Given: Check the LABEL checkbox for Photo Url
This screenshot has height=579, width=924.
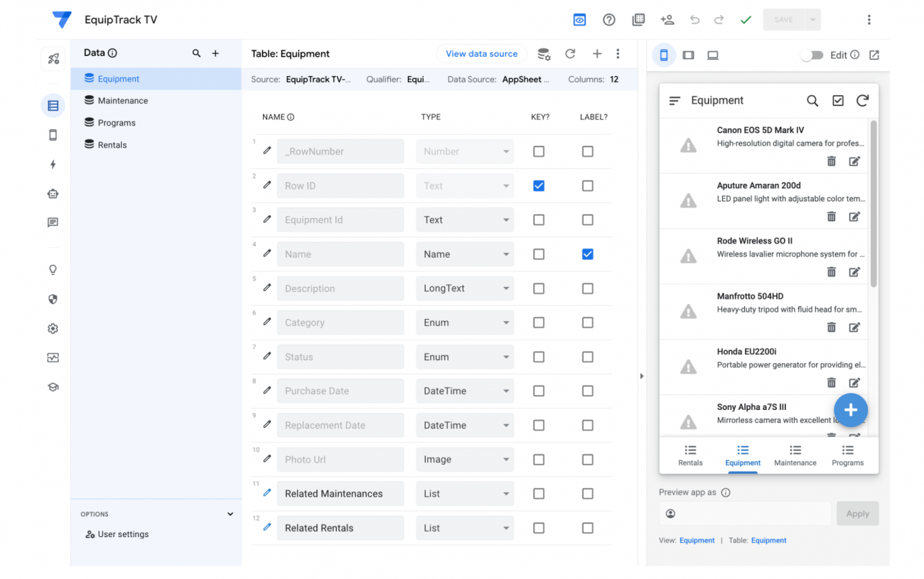Looking at the screenshot, I should pyautogui.click(x=587, y=460).
